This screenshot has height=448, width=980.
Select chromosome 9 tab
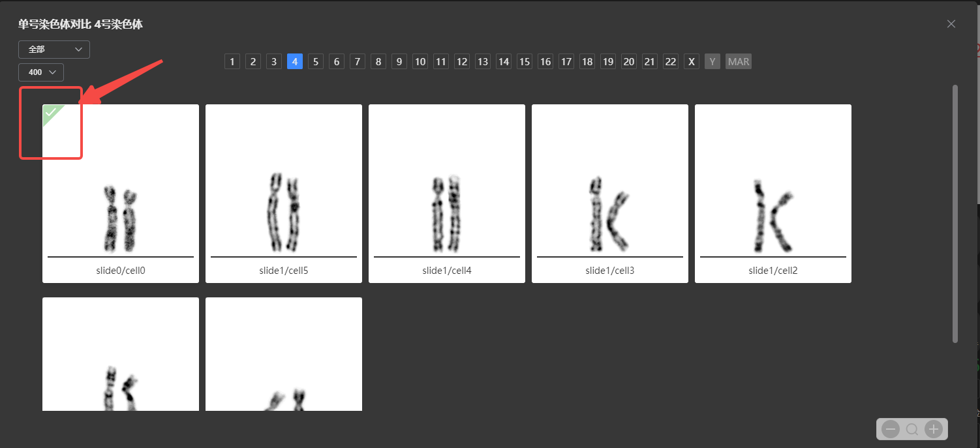pos(399,62)
